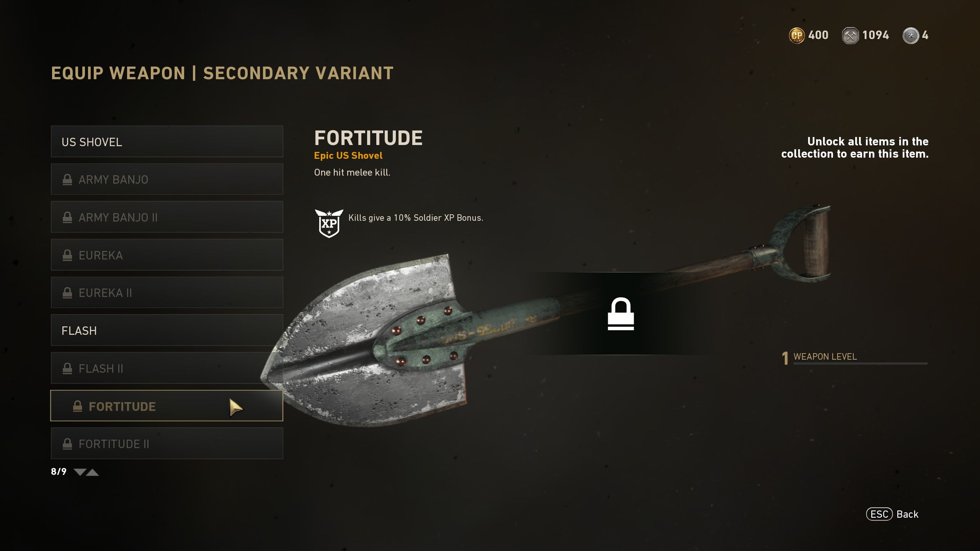
Task: Click the ESC Back button
Action: tap(892, 514)
